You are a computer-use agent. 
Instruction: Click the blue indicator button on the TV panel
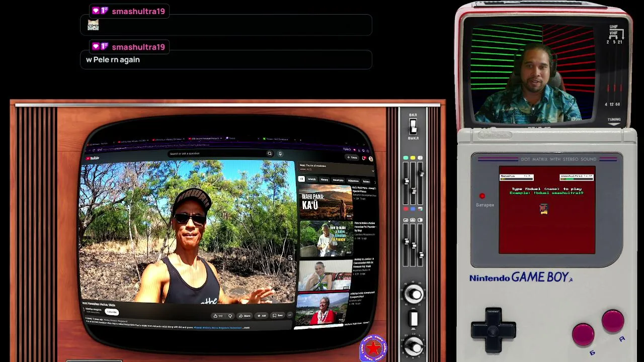pyautogui.click(x=413, y=209)
